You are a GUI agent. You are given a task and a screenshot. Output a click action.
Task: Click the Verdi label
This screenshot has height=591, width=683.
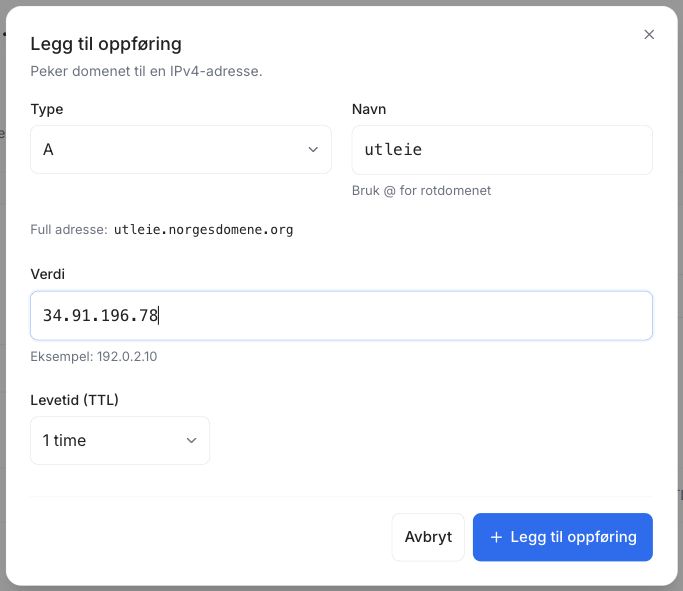pos(47,274)
